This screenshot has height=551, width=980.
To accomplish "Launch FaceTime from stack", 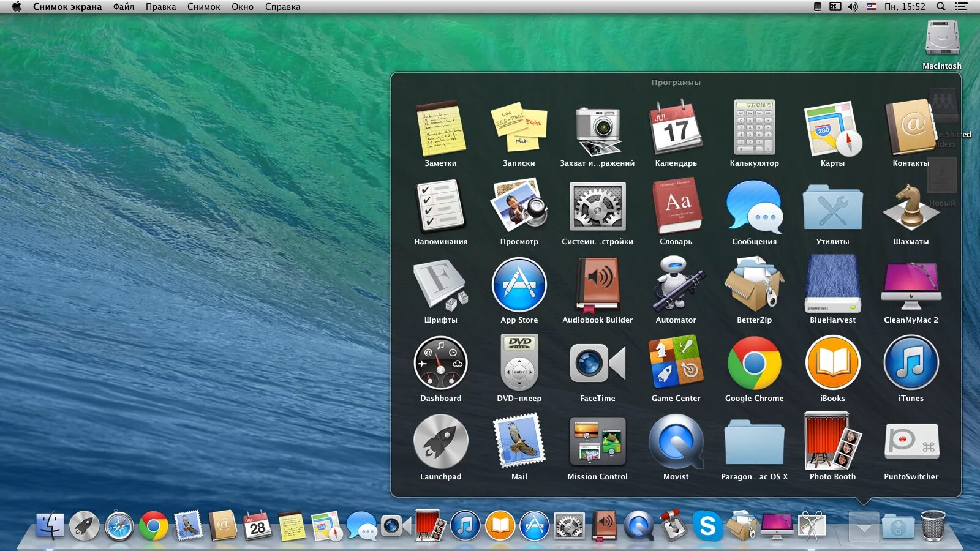I will point(597,363).
